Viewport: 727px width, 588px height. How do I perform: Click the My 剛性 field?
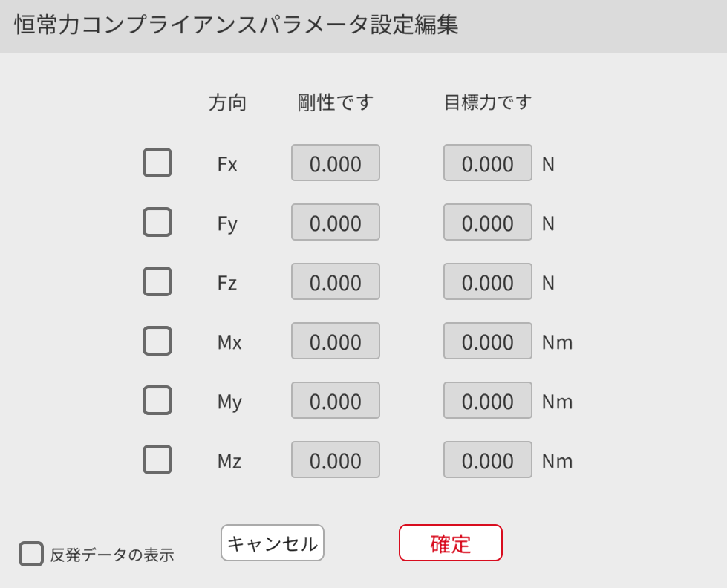336,401
